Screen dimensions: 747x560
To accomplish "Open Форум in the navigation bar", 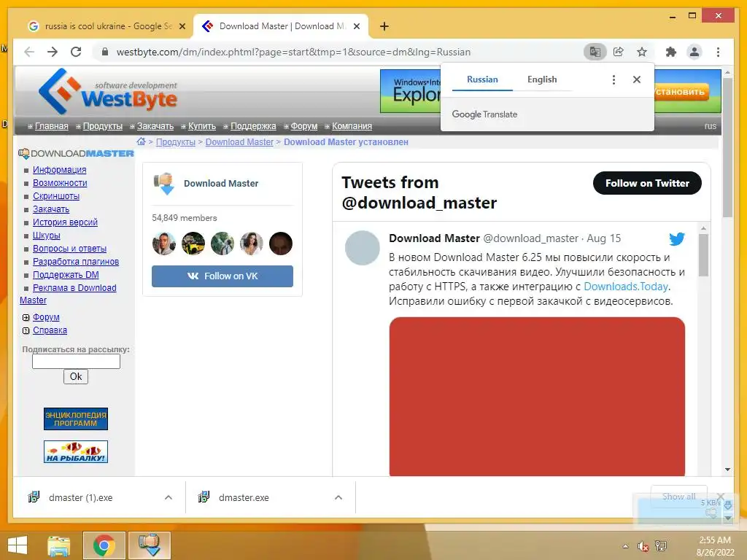I will [304, 126].
